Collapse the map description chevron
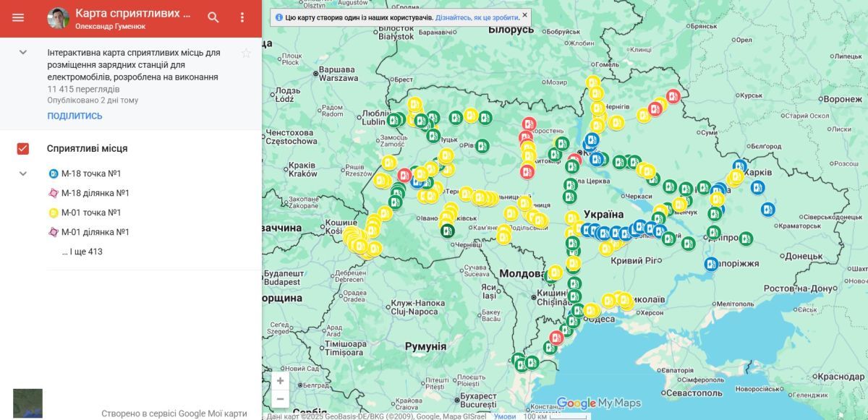Screen dimensions: 868x420 click(23, 52)
